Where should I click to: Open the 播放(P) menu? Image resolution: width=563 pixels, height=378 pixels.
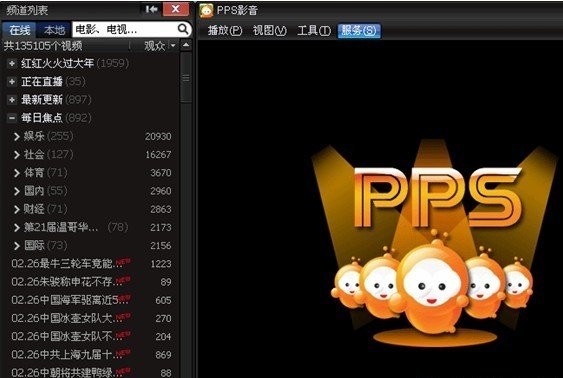pos(225,31)
